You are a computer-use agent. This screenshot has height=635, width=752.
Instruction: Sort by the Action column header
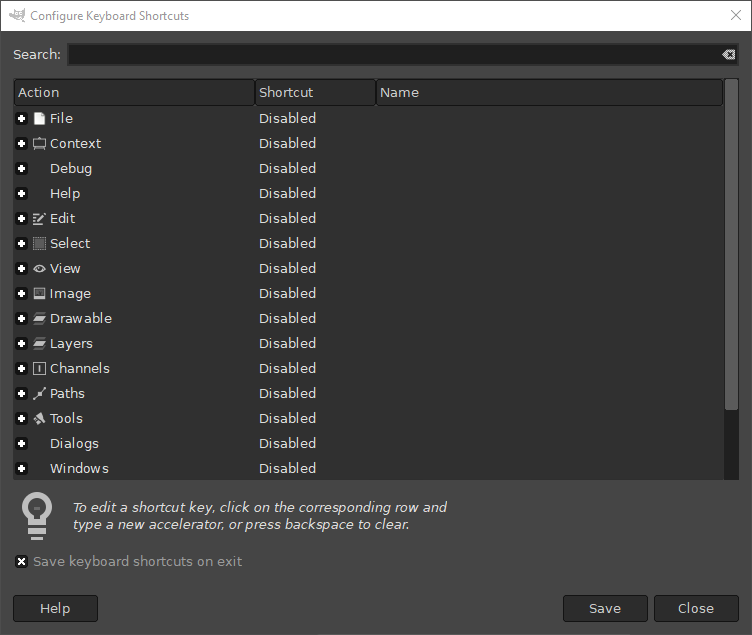pos(134,92)
